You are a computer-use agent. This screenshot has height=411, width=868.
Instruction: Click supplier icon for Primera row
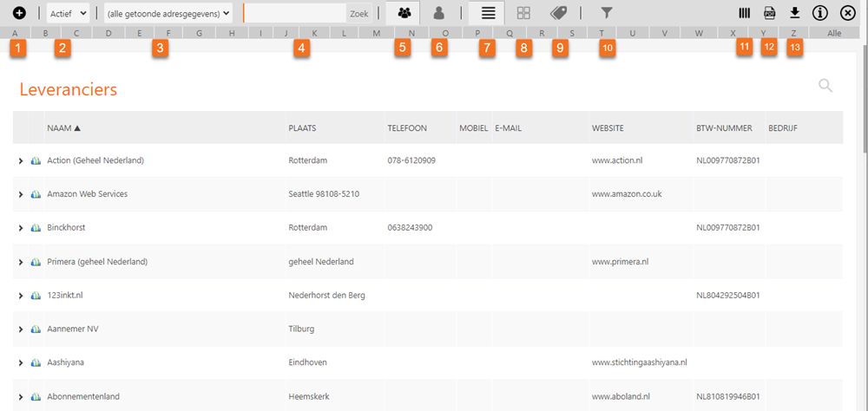(36, 262)
